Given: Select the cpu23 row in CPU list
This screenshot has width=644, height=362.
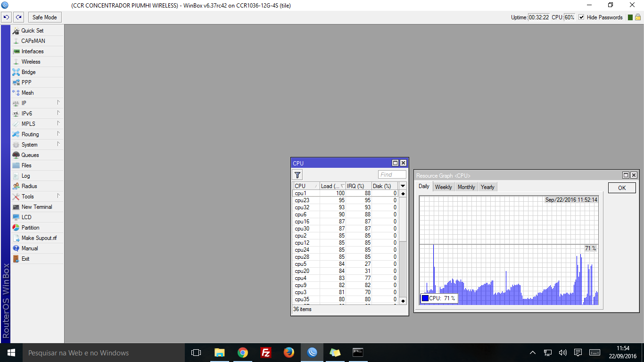Looking at the screenshot, I should 345,200.
